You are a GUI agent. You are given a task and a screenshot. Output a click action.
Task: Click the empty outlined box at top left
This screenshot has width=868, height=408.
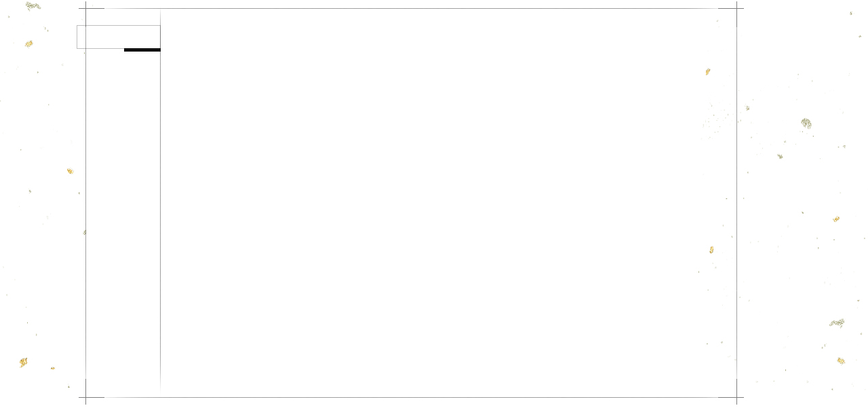pyautogui.click(x=119, y=37)
